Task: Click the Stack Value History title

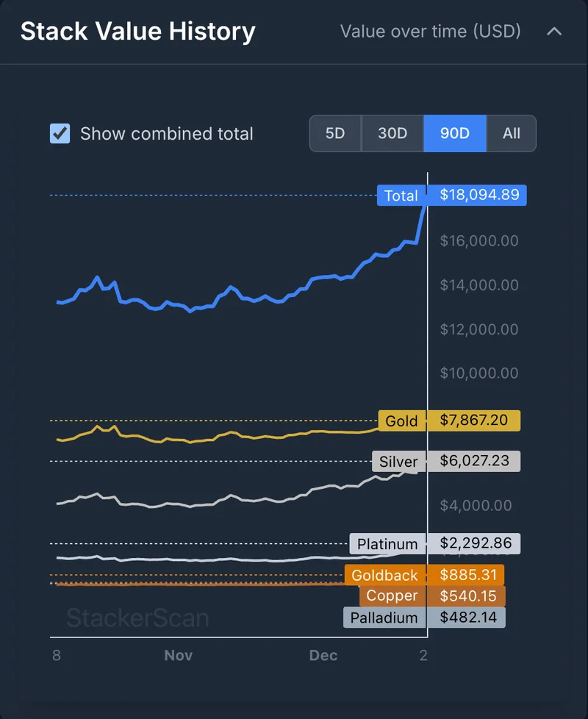Action: (137, 31)
